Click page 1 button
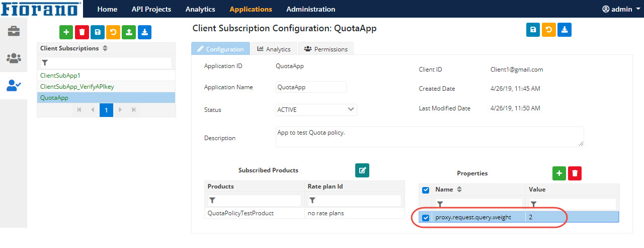644x248 pixels. point(106,109)
